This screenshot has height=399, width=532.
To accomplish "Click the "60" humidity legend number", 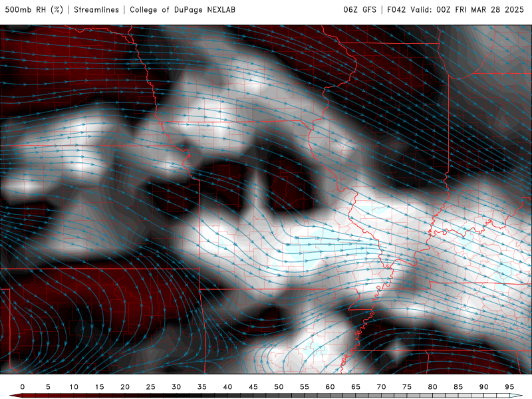I will coord(330,387).
